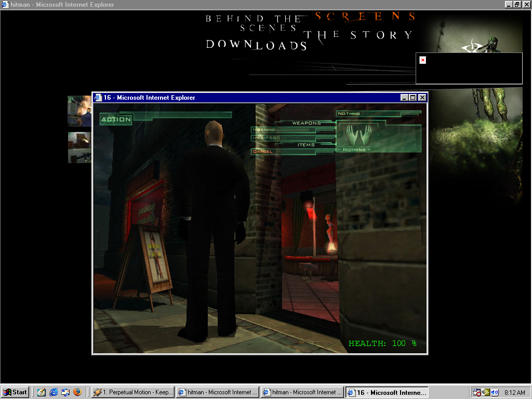The image size is (532, 399).
Task: Open the lower screenshot thumbnail
Action: click(79, 148)
